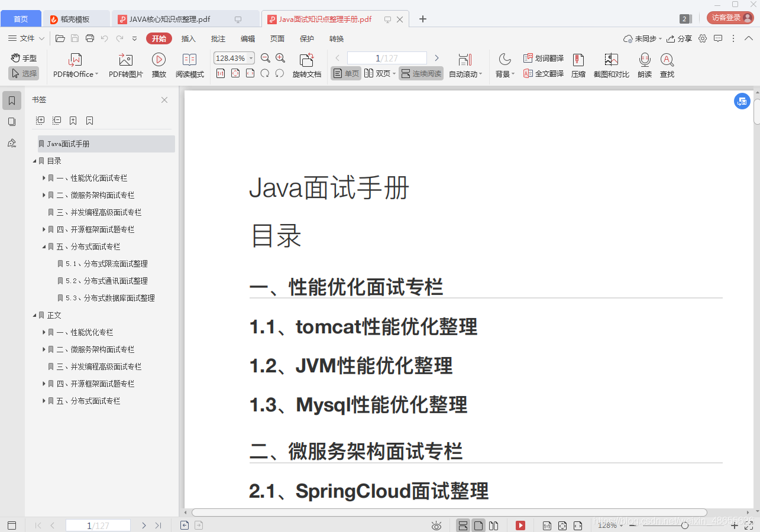The width and height of the screenshot is (760, 532).
Task: Zoom in with the plus magnifier
Action: (x=280, y=58)
